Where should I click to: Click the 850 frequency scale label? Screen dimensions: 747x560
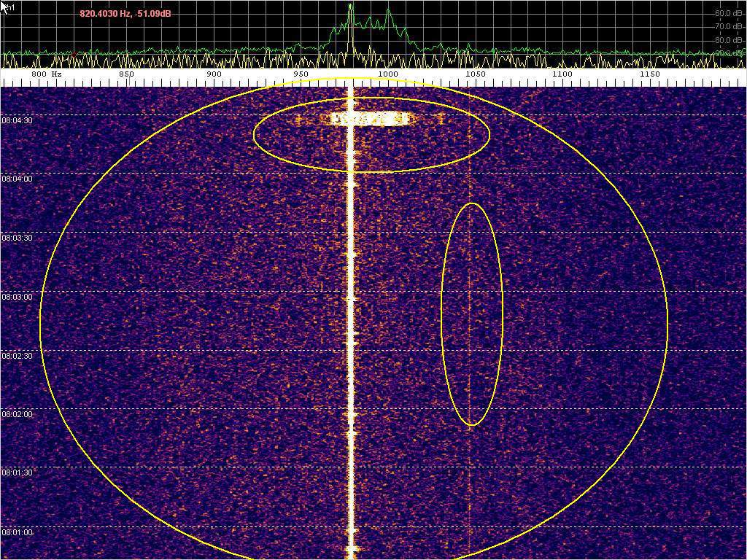click(x=126, y=74)
